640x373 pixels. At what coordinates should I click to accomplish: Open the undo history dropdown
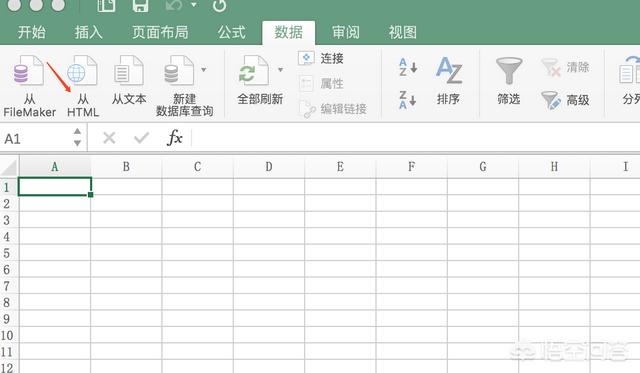pyautogui.click(x=194, y=5)
